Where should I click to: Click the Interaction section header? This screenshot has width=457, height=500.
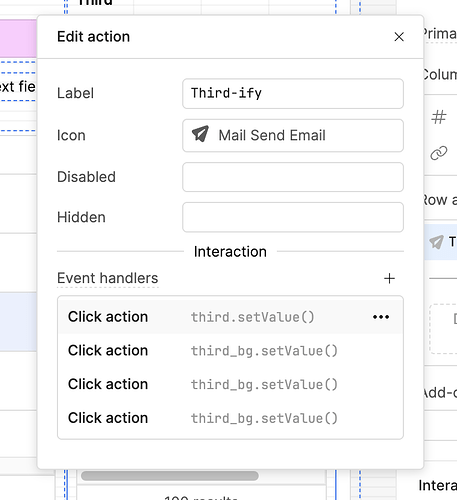(230, 252)
